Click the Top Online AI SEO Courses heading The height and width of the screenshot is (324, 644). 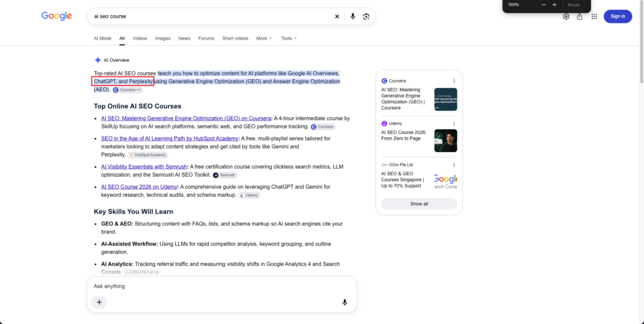(x=137, y=106)
